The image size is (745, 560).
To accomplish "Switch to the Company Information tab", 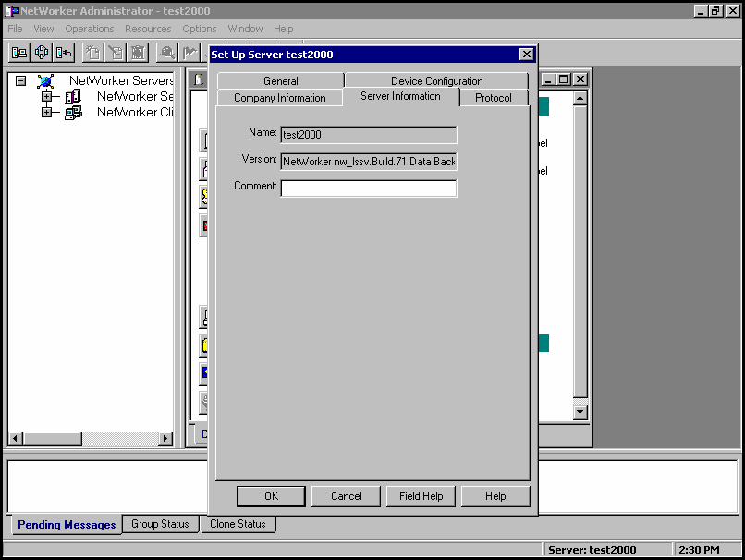I will tap(280, 98).
